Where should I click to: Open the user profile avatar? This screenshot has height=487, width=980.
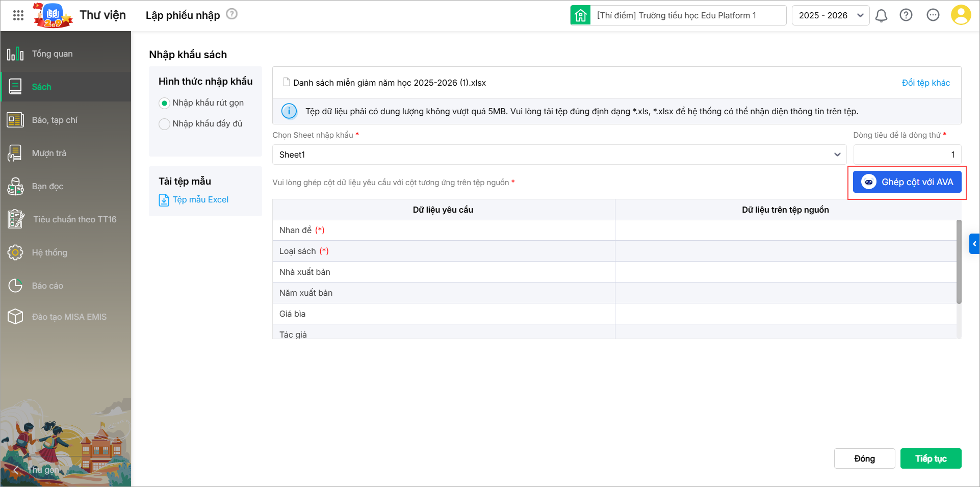(961, 15)
